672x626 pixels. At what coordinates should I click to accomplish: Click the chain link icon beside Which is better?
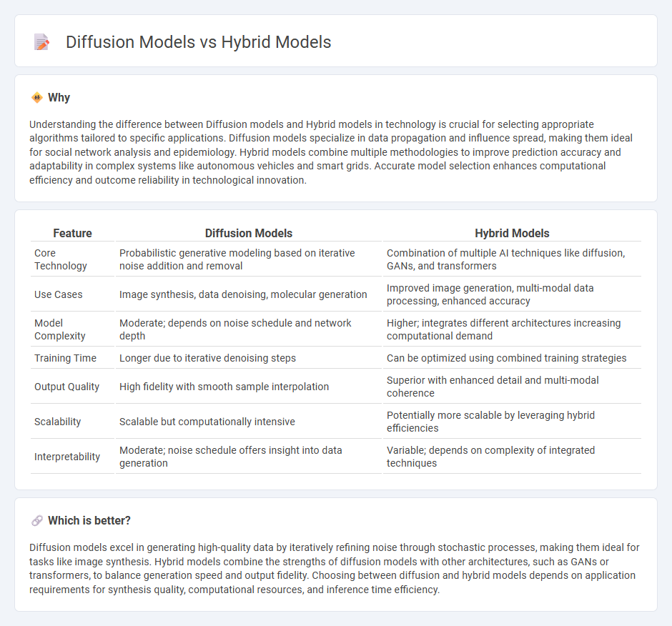tap(37, 521)
